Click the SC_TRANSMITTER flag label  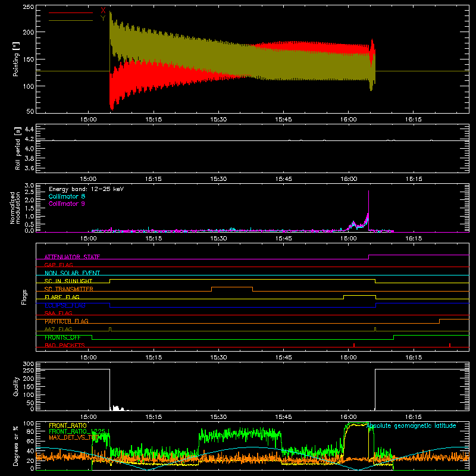tap(69, 289)
